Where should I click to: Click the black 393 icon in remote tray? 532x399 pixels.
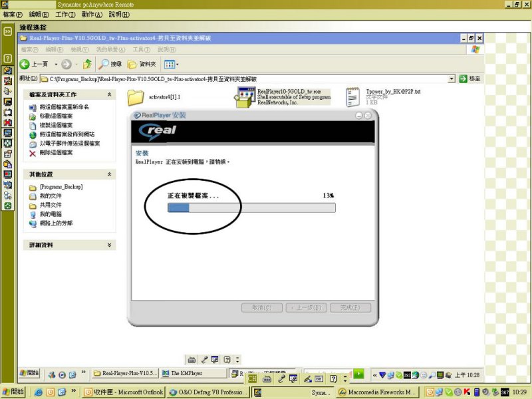[407, 375]
